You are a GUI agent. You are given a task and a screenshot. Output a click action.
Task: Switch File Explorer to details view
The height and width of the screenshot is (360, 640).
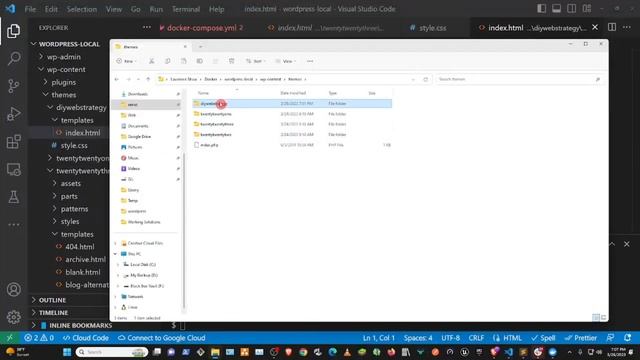tap(596, 318)
